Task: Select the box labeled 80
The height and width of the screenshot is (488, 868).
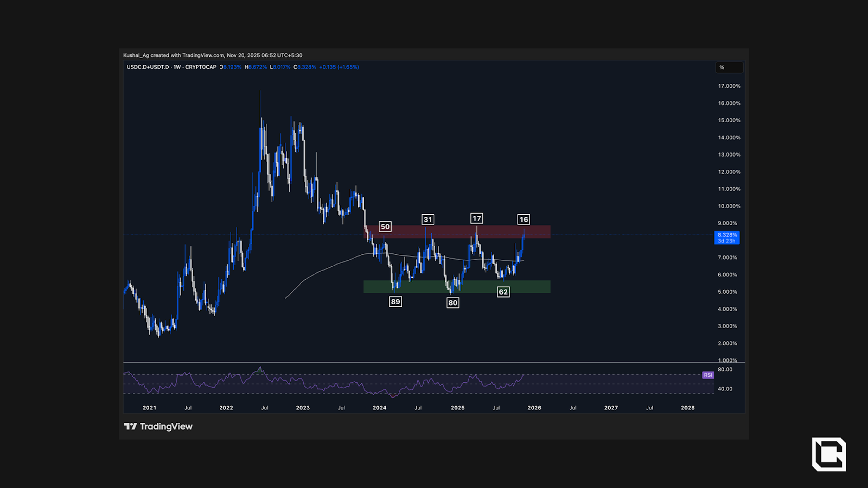Action: pos(453,303)
